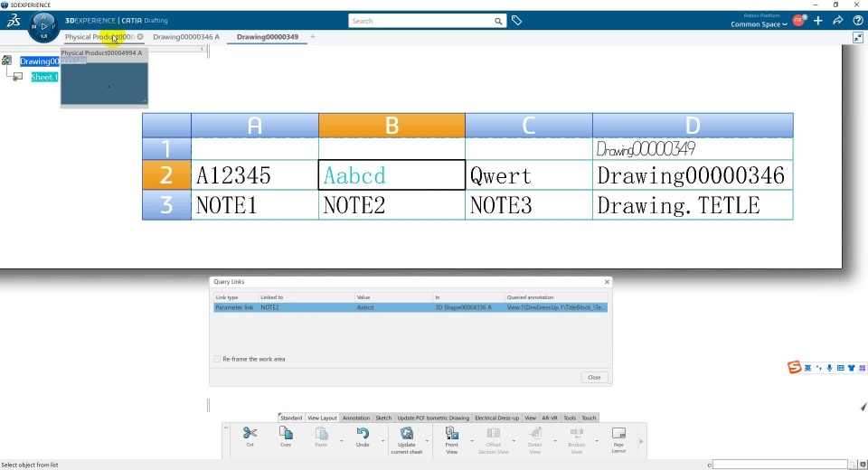Show more action bar commands arrow
The width and height of the screenshot is (868, 470).
pos(641,441)
